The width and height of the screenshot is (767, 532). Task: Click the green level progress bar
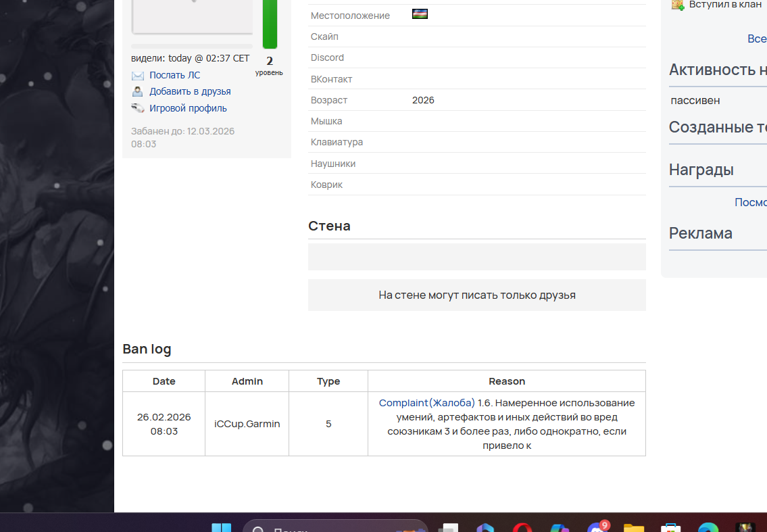click(270, 24)
